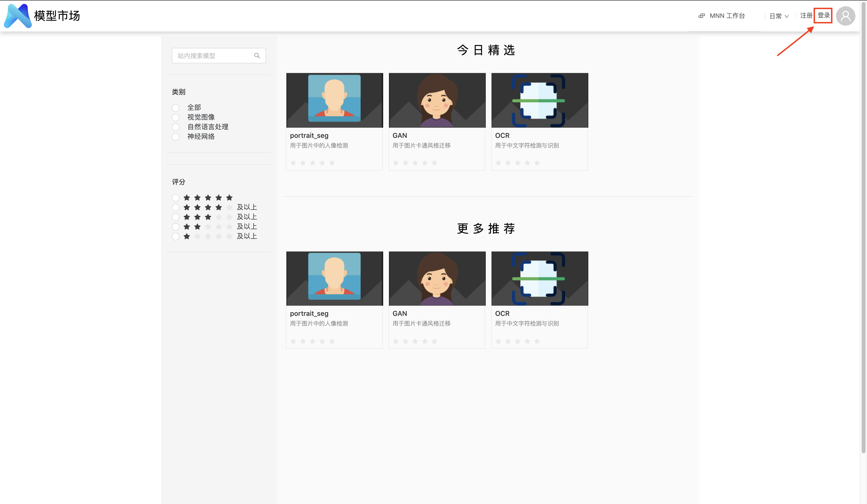This screenshot has height=504, width=867.
Task: Open GAN card title in 更多推荐
Action: pyautogui.click(x=399, y=313)
